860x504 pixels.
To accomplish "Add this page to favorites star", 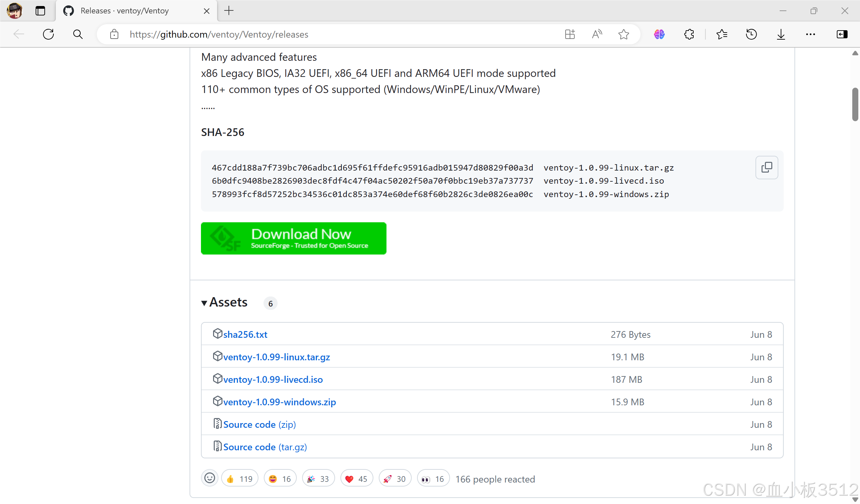I will coord(623,34).
